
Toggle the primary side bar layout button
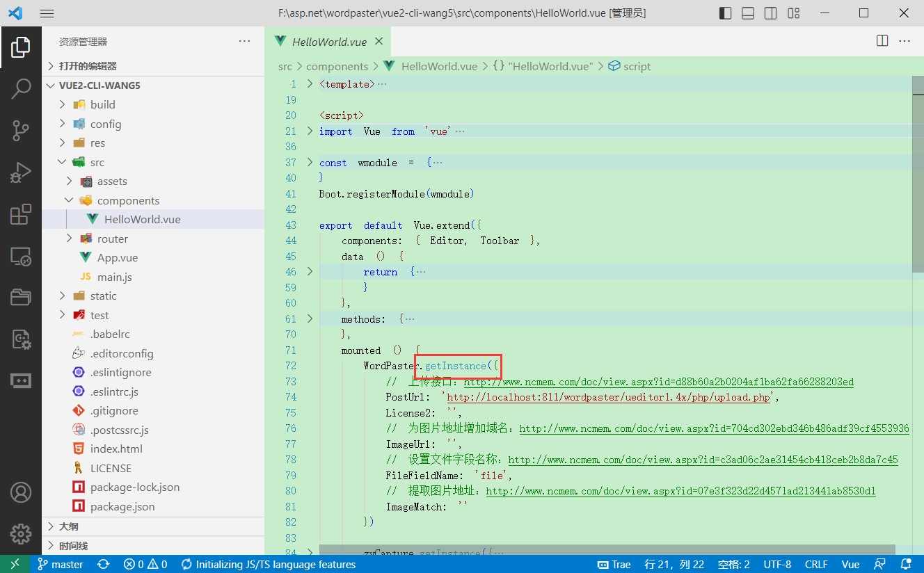click(725, 13)
